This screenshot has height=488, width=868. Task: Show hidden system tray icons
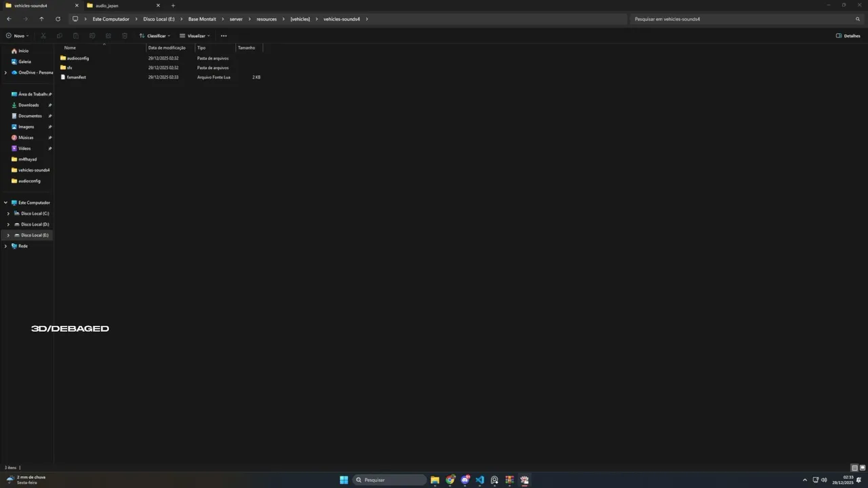pos(805,480)
